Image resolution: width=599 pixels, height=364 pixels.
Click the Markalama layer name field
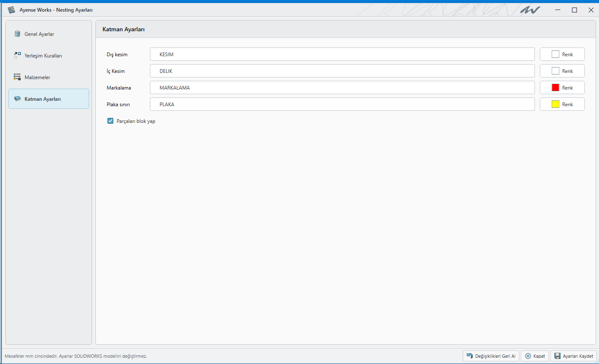click(x=342, y=87)
